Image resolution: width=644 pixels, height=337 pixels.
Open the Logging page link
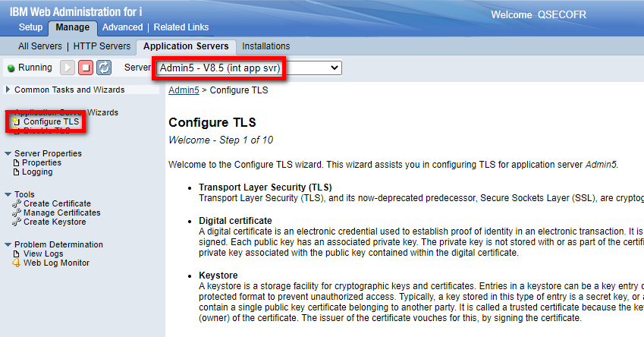click(x=37, y=172)
